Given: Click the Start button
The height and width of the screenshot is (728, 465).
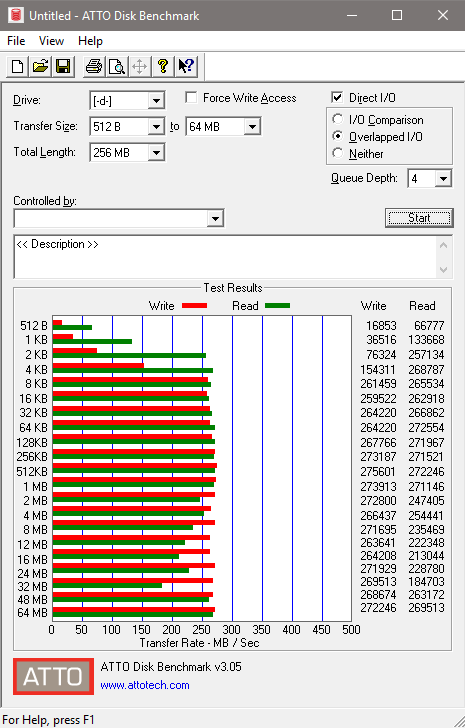Looking at the screenshot, I should click(419, 218).
